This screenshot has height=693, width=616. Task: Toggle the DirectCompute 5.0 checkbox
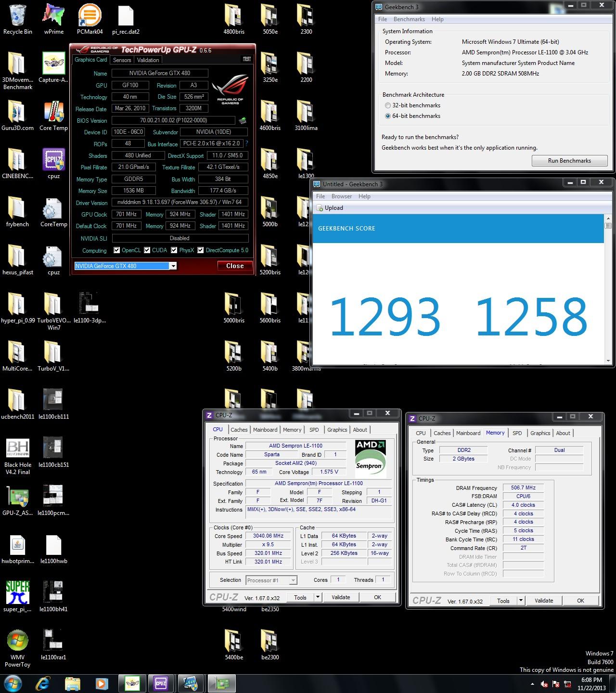click(x=200, y=250)
